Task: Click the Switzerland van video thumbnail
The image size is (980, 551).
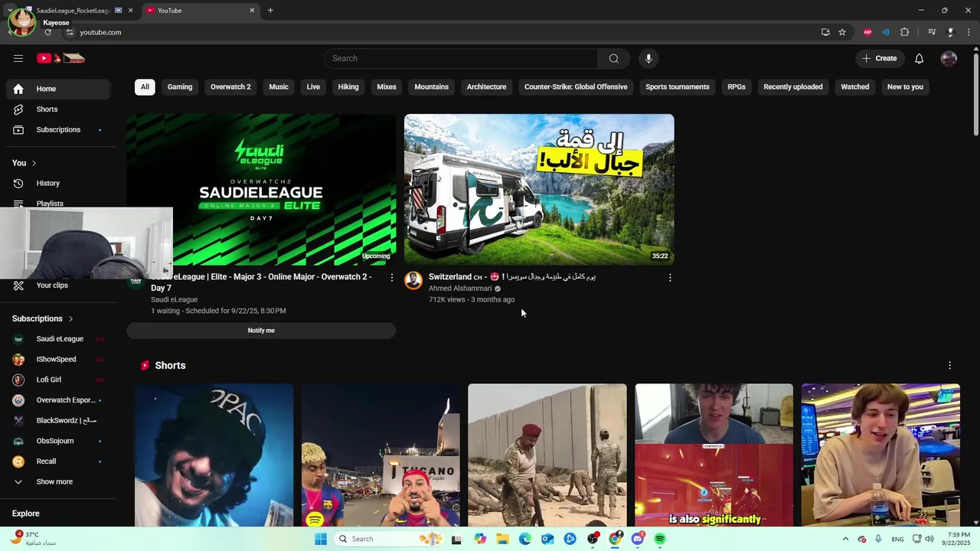Action: click(539, 190)
